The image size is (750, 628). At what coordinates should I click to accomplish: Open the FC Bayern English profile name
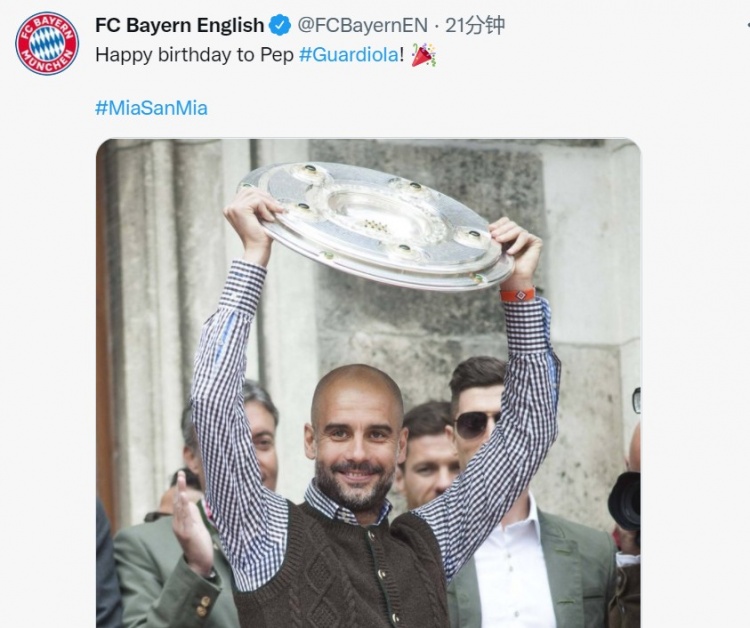coord(179,25)
